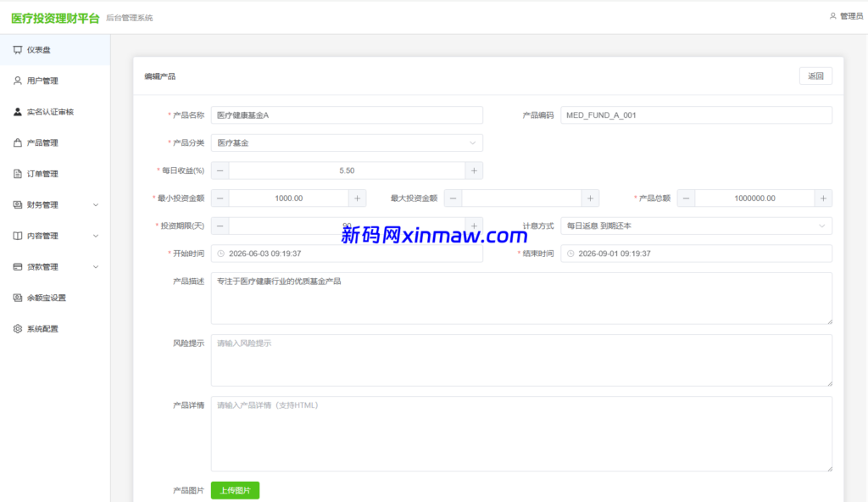Focus the 产品编码 input field
The image size is (868, 502).
697,115
